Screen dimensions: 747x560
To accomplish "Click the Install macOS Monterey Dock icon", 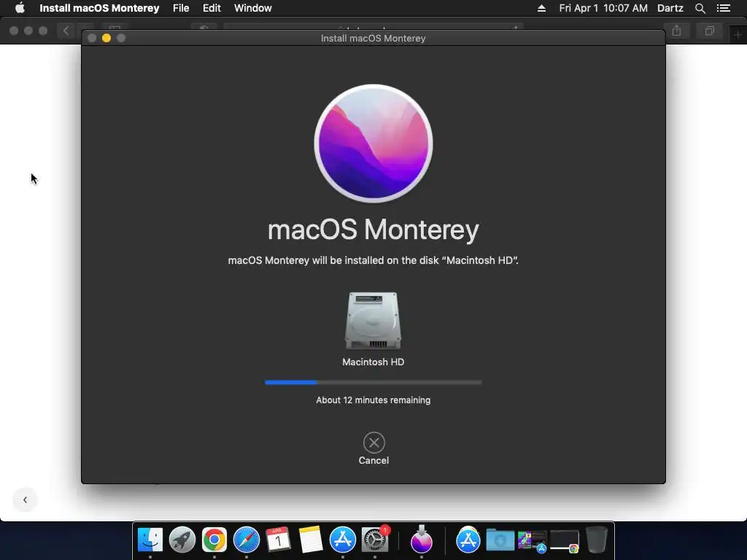I will point(422,540).
